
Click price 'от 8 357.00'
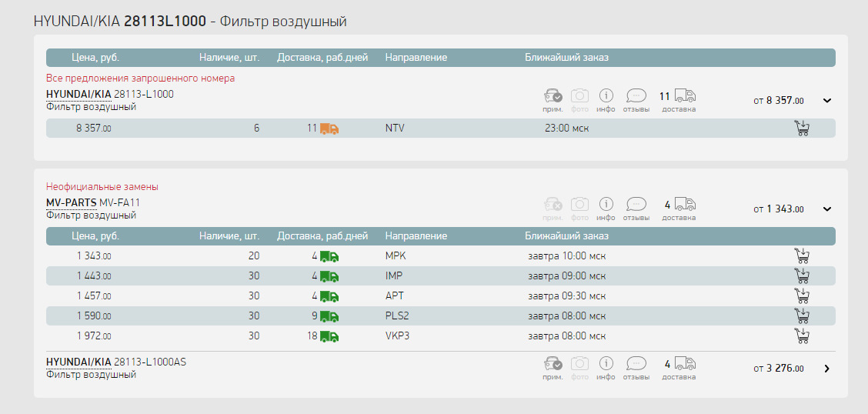click(778, 101)
